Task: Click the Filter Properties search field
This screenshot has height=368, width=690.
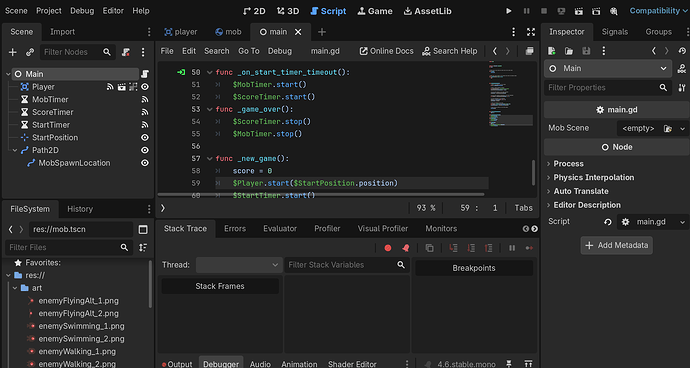Action: [608, 88]
